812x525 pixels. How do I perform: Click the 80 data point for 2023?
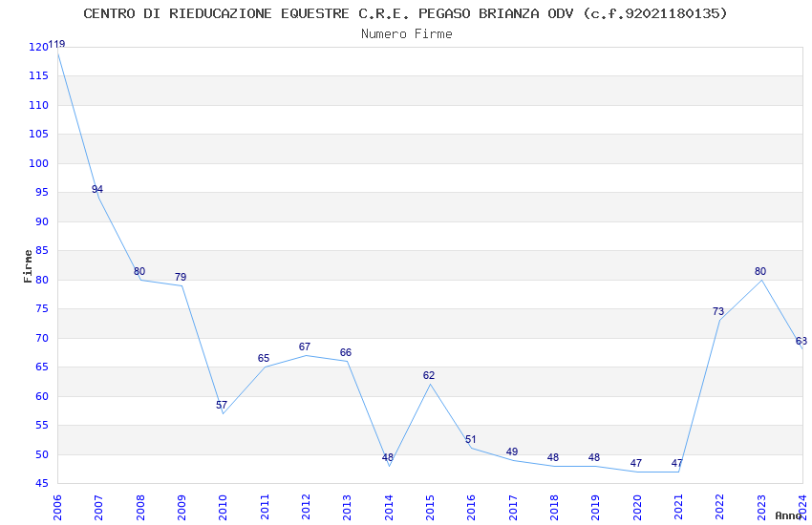pyautogui.click(x=760, y=271)
